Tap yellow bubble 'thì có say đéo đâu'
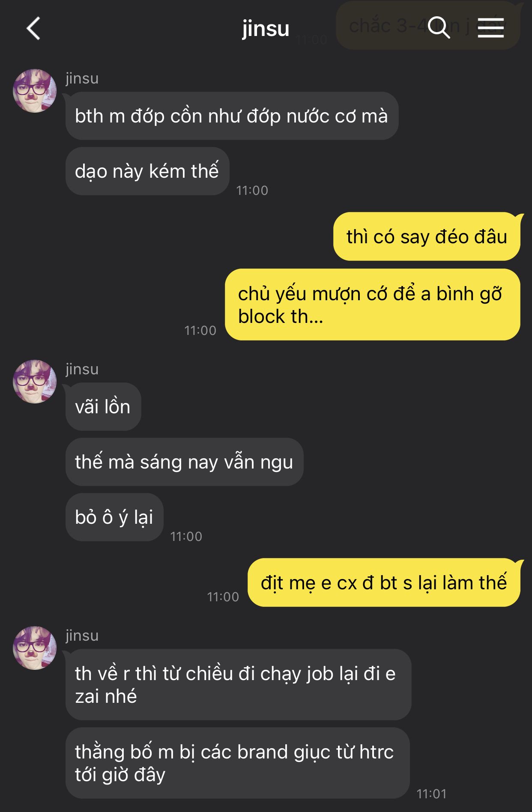The image size is (532, 812). click(427, 236)
